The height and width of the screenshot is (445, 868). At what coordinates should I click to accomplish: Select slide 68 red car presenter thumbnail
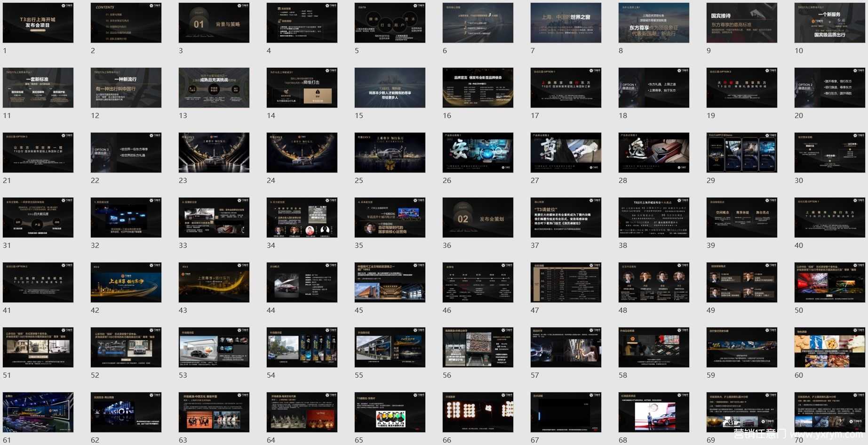click(654, 412)
